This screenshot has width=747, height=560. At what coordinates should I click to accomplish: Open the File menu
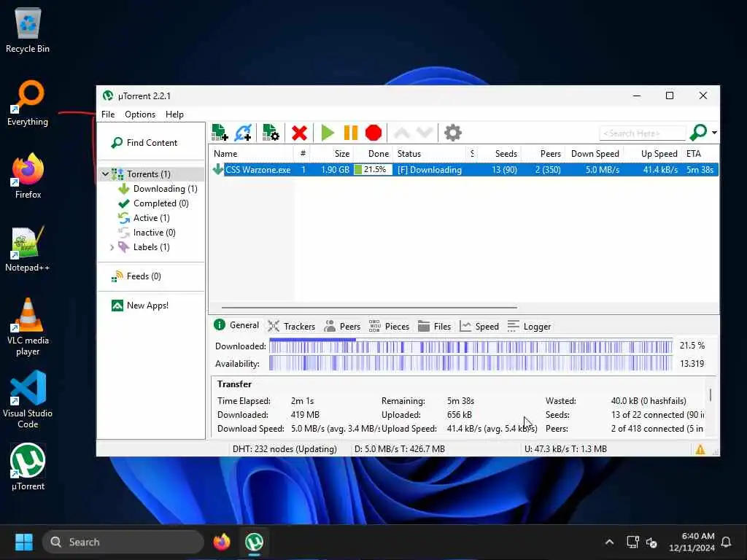click(x=108, y=114)
